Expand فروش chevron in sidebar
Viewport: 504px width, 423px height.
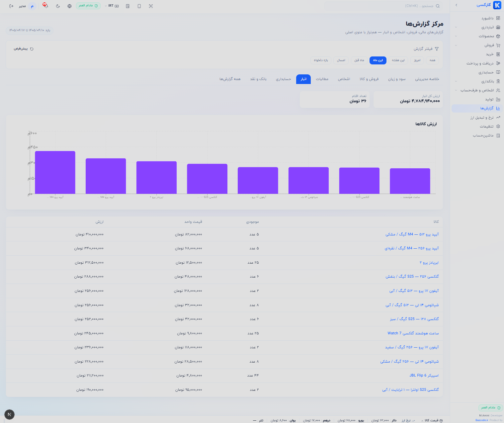click(x=456, y=45)
